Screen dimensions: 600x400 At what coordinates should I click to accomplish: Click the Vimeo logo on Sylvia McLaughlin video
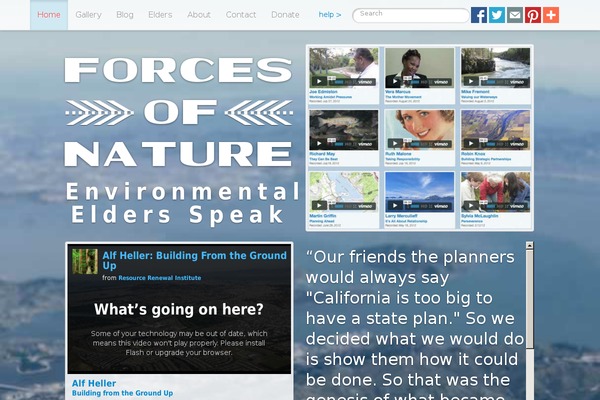point(517,206)
